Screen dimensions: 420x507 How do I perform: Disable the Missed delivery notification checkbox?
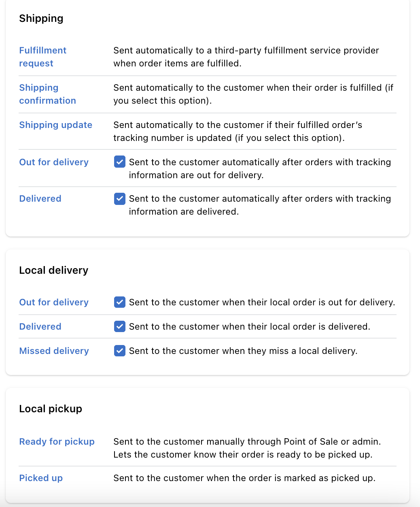point(120,351)
